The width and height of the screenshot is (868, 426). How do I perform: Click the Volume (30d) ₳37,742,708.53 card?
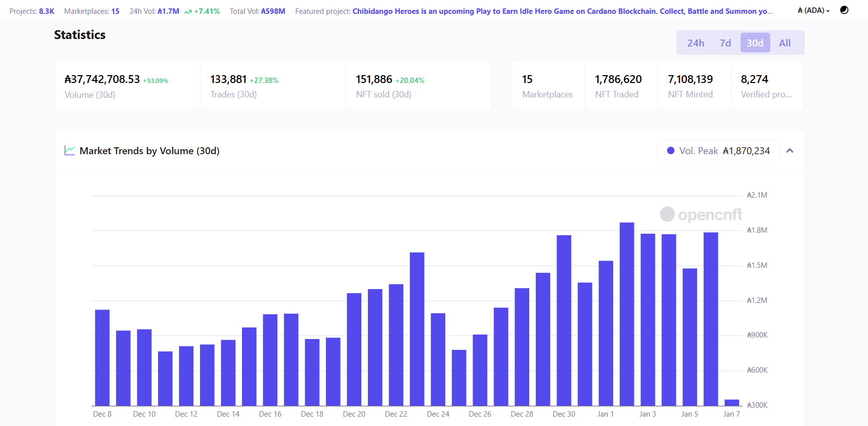(x=127, y=85)
